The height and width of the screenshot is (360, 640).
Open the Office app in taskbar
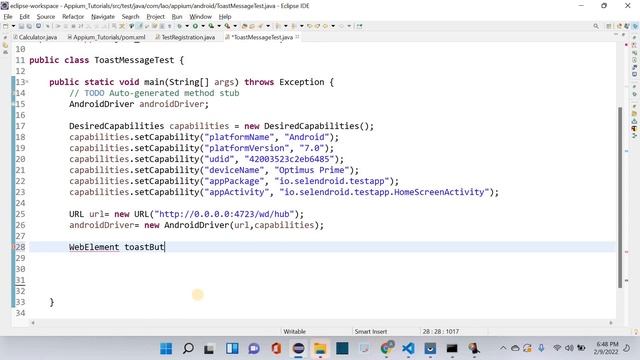[276, 349]
